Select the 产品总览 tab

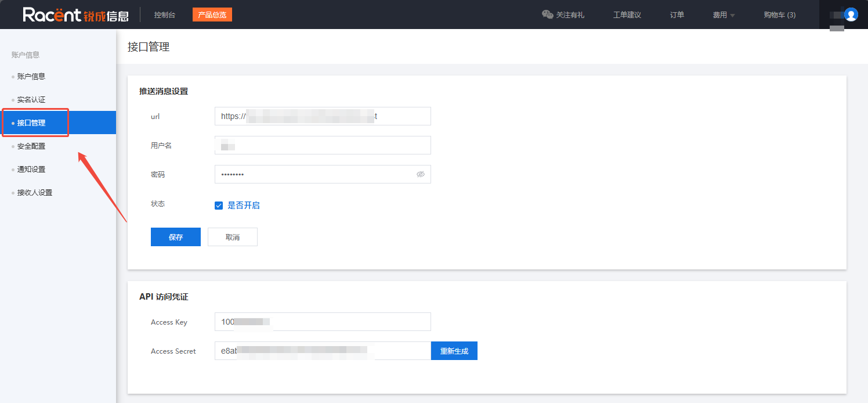[x=212, y=15]
